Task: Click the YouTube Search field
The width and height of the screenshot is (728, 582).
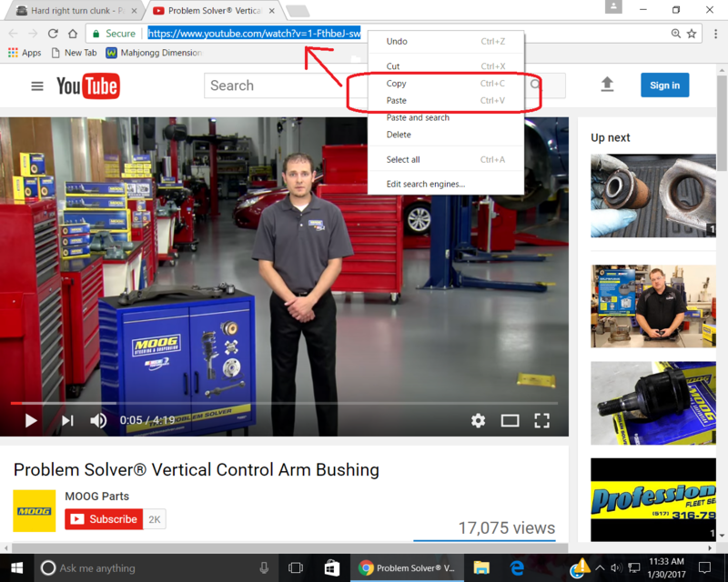Action: 286,85
